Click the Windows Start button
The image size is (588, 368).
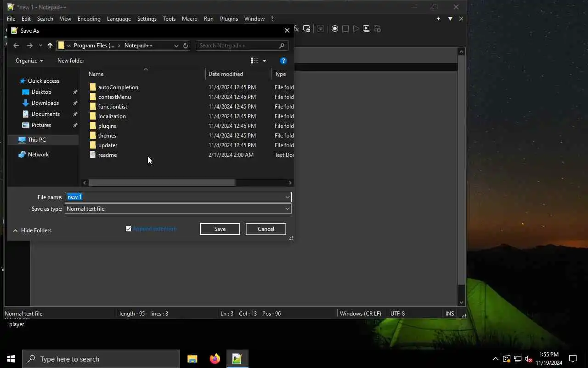coord(11,359)
